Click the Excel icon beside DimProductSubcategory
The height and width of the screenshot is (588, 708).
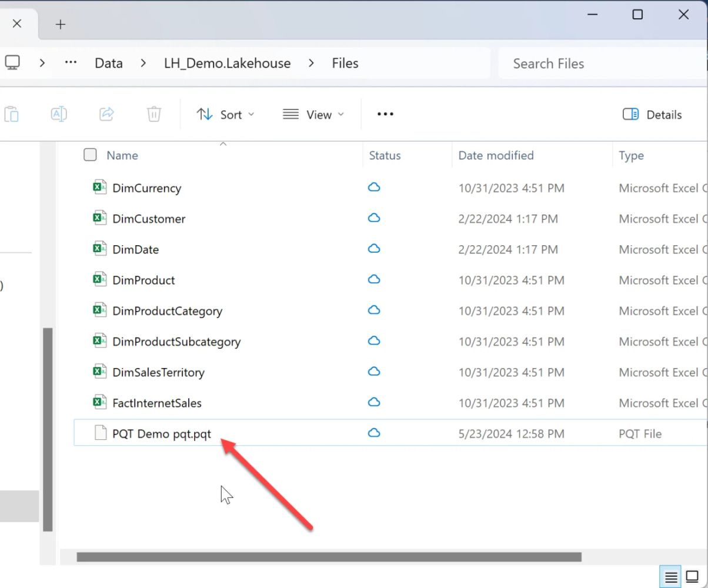coord(99,340)
